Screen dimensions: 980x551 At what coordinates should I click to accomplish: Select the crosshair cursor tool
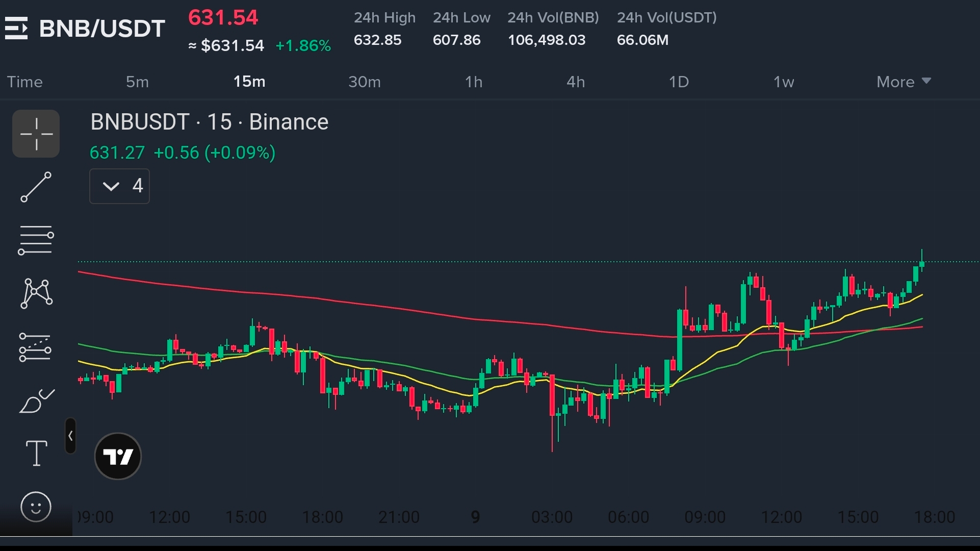coord(36,134)
